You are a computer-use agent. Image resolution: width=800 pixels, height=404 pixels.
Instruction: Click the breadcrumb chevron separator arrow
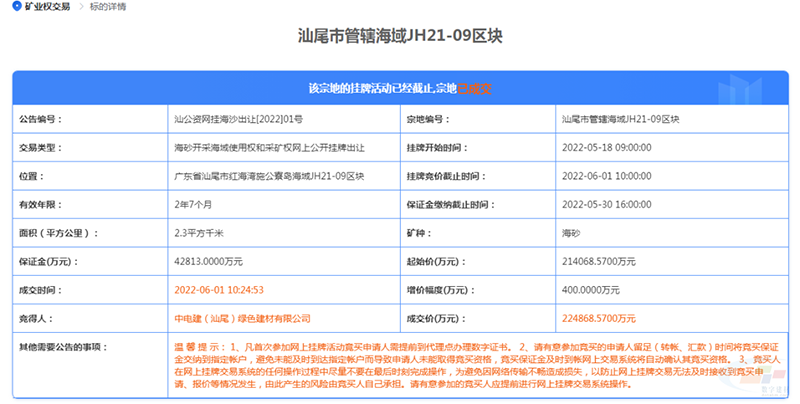80,6
